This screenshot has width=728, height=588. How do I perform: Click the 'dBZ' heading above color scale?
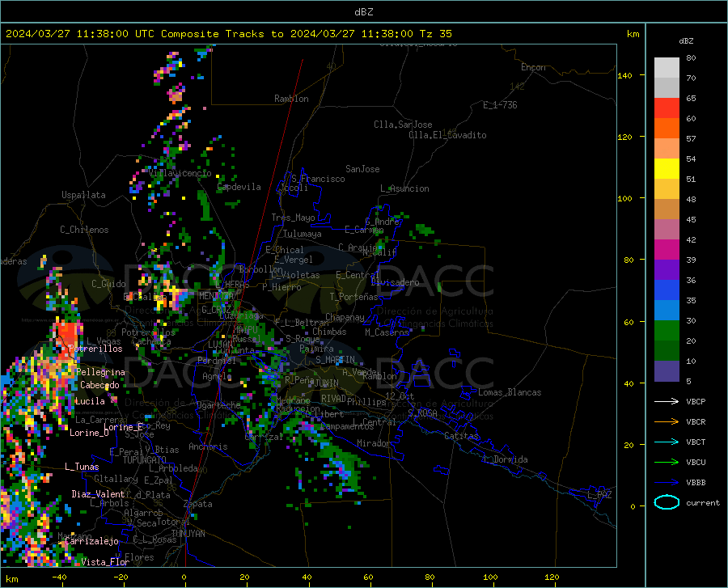tap(686, 40)
